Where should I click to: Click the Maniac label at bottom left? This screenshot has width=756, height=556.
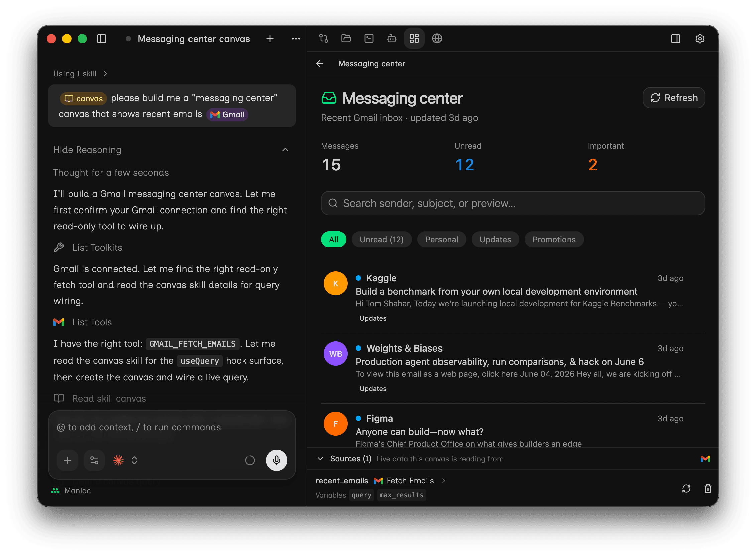(x=77, y=490)
